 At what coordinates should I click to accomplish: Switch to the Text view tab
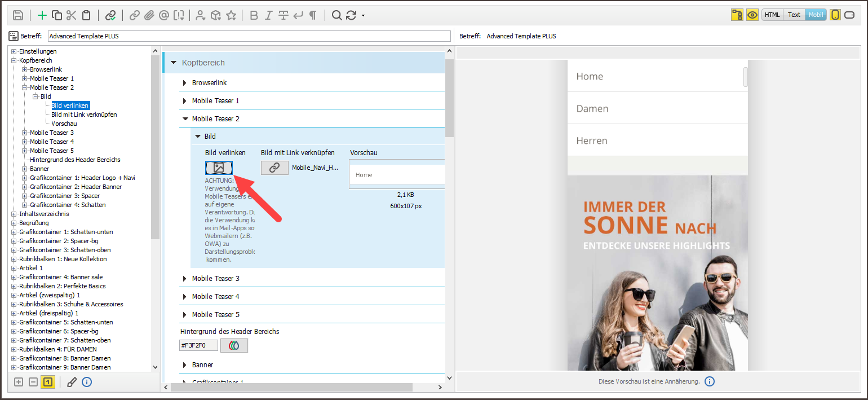pyautogui.click(x=794, y=15)
